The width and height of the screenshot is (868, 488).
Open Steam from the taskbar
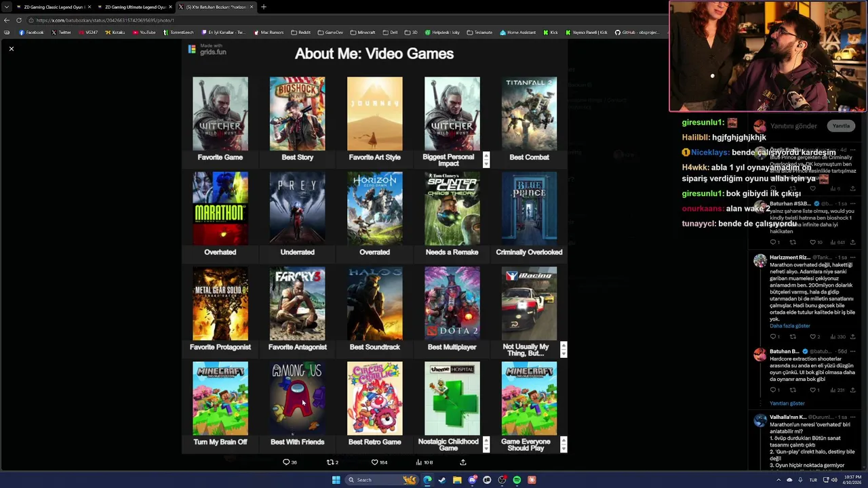click(442, 480)
